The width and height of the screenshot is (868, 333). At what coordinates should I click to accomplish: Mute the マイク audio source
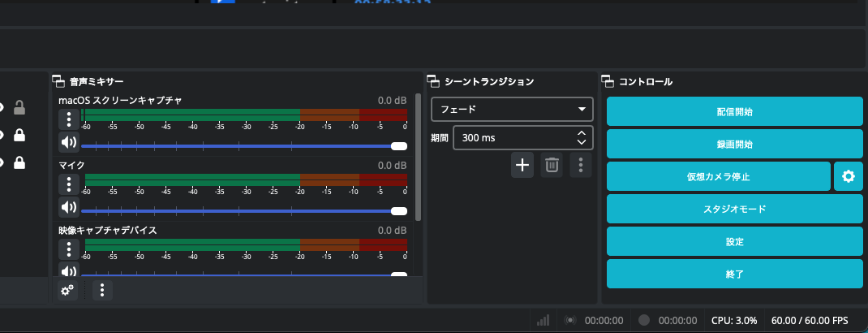click(69, 207)
